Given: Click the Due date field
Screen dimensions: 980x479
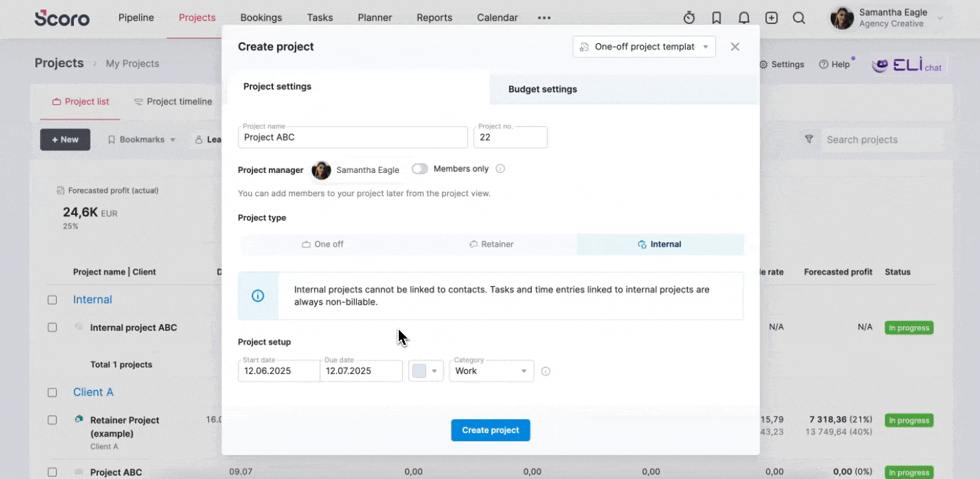Looking at the screenshot, I should [x=362, y=371].
